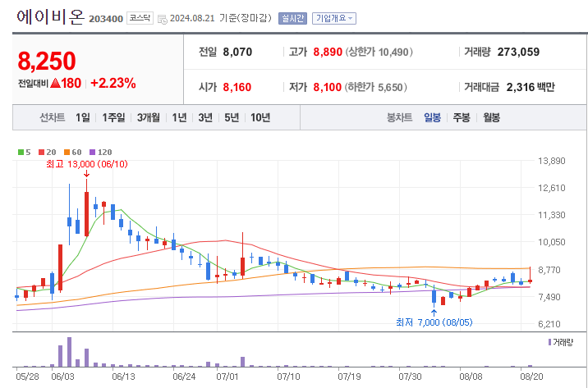Click the 하한가 5,650 text
This screenshot has height=388, width=588.
tap(376, 87)
